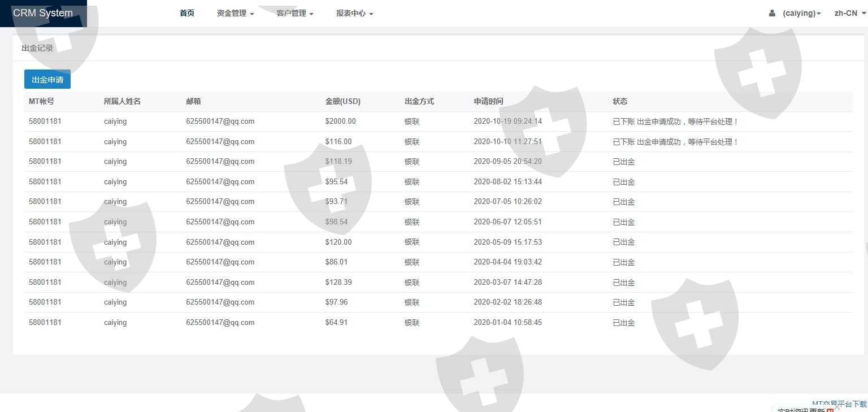Viewport: 868px width, 412px height.
Task: Click the MT交易平台下载 link
Action: (839, 404)
